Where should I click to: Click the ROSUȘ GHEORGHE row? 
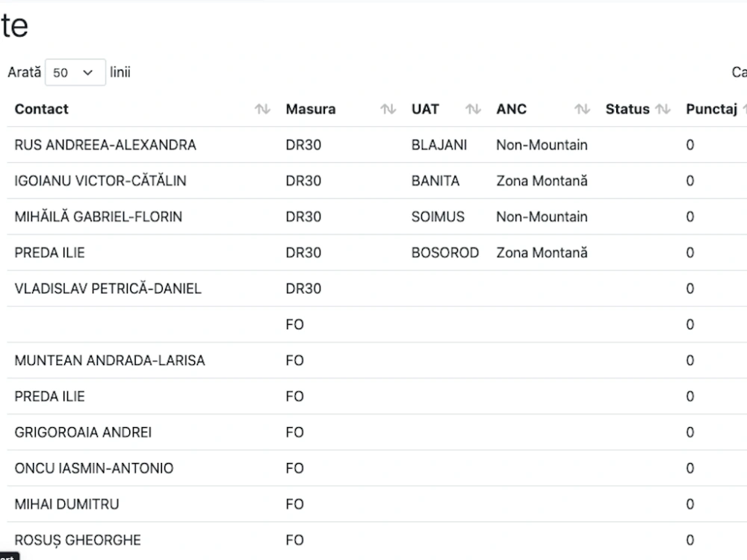pyautogui.click(x=376, y=540)
